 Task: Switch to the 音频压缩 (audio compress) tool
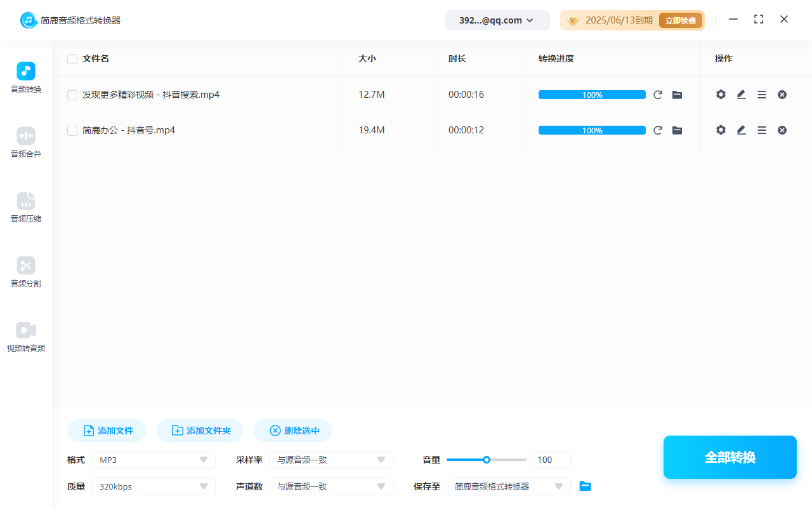tap(25, 208)
